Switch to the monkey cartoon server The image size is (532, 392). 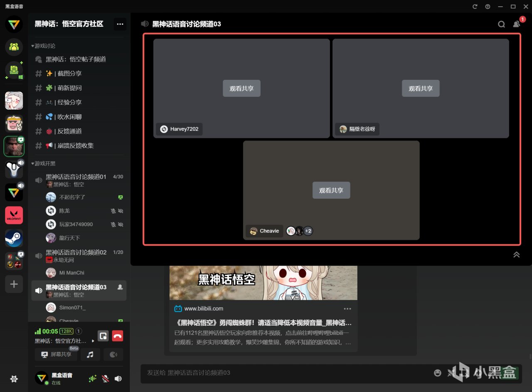click(x=14, y=123)
